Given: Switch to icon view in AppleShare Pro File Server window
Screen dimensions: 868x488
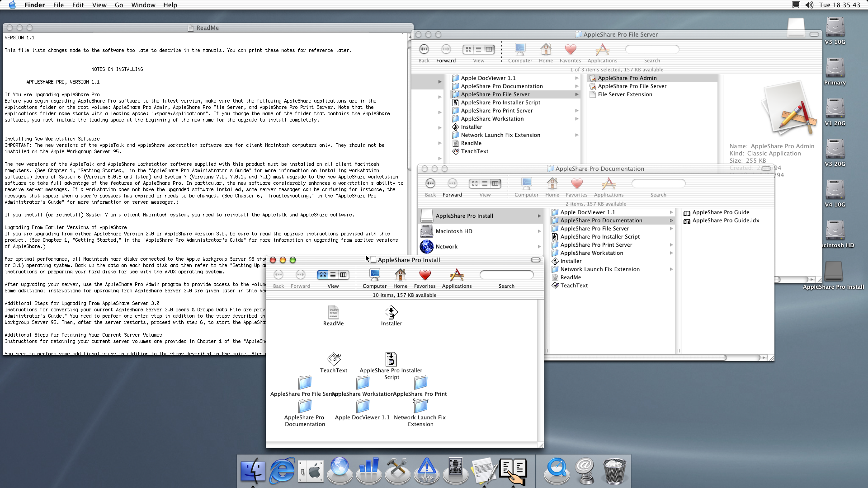Looking at the screenshot, I should pos(468,49).
